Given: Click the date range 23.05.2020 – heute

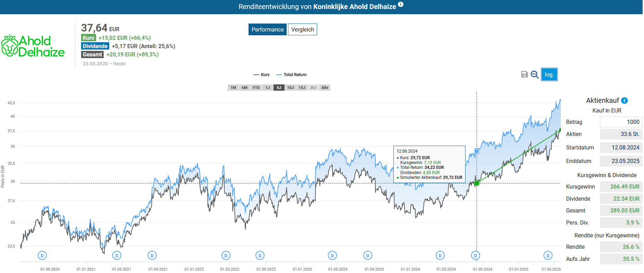Looking at the screenshot, I should [x=104, y=64].
